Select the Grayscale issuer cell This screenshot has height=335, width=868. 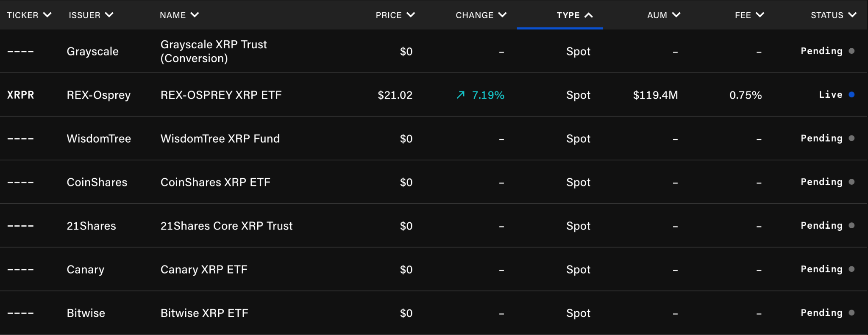(93, 52)
